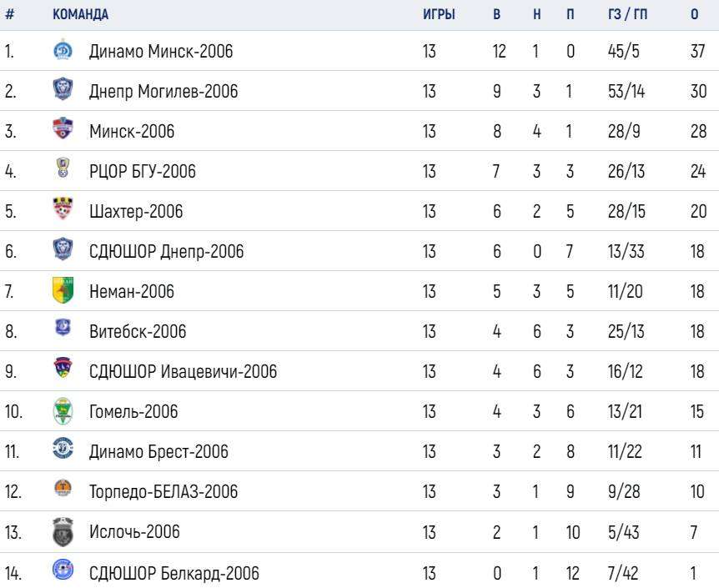719x588 pixels.
Task: Click the СДЮШОР Белкард-2006 round logo
Action: [63, 570]
